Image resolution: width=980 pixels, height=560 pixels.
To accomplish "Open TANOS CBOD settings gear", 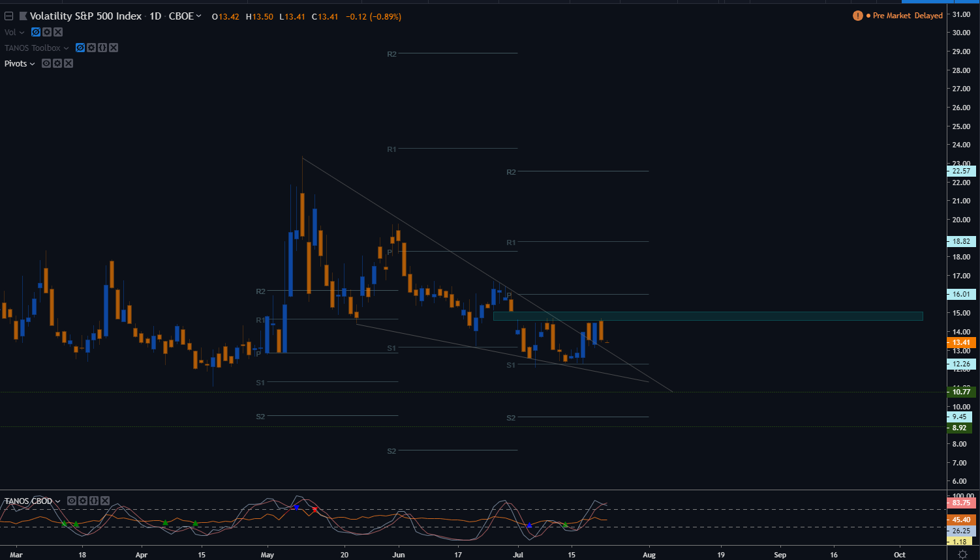I will (x=83, y=501).
